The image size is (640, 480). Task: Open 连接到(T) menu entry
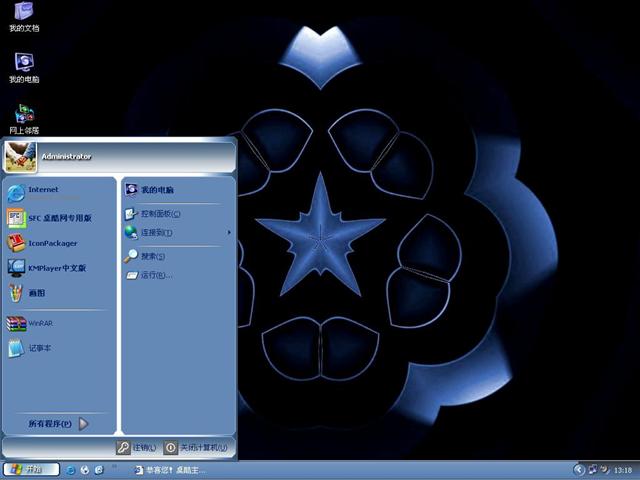coord(178,233)
